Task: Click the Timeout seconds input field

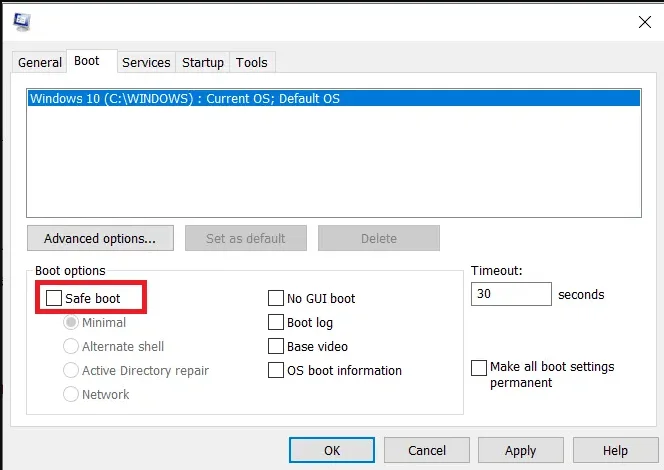Action: 511,294
